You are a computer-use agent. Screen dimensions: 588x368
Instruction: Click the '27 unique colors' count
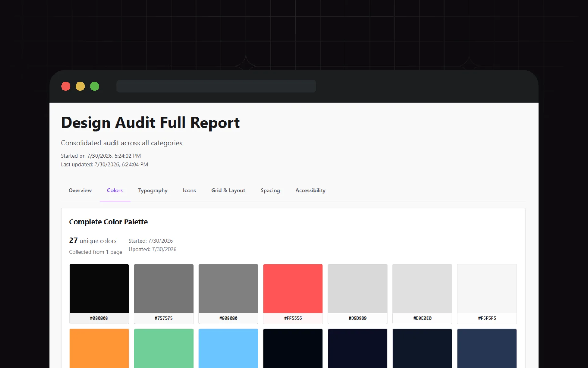pyautogui.click(x=93, y=240)
